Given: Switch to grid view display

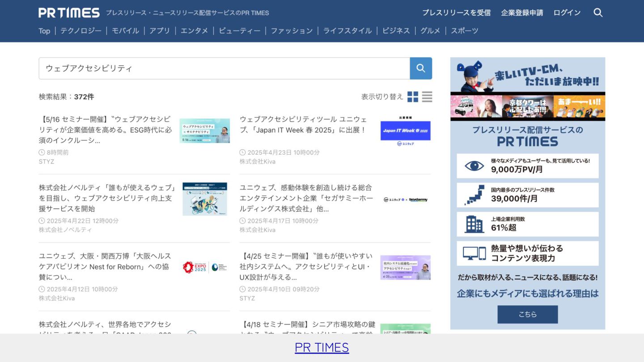Looking at the screenshot, I should coord(413,97).
